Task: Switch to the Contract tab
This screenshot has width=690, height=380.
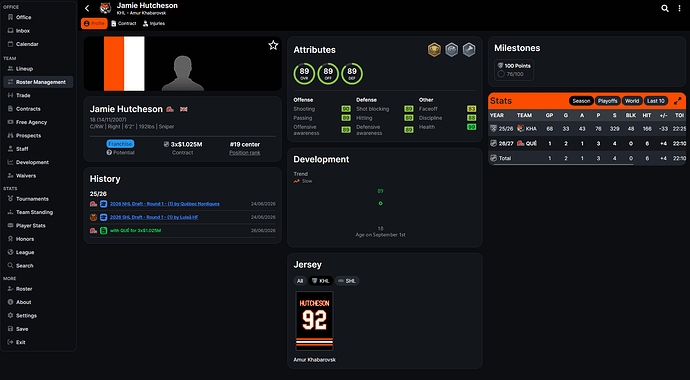Action: click(x=124, y=23)
